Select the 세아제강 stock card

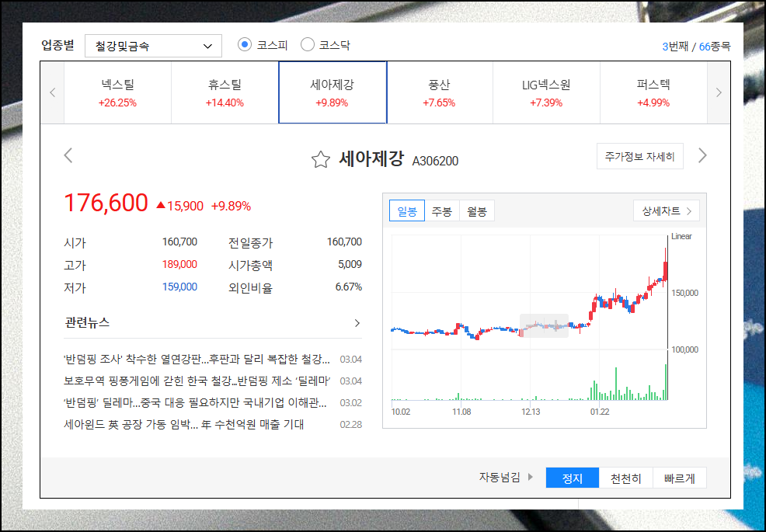pos(333,92)
